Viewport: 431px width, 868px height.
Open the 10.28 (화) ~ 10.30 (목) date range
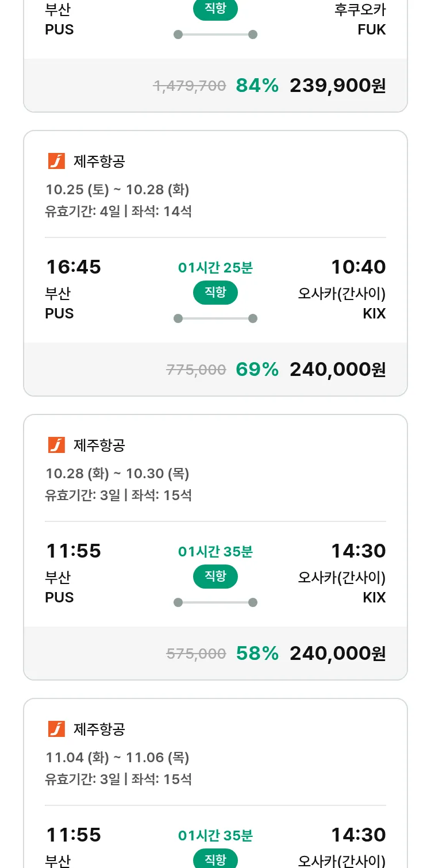117,473
